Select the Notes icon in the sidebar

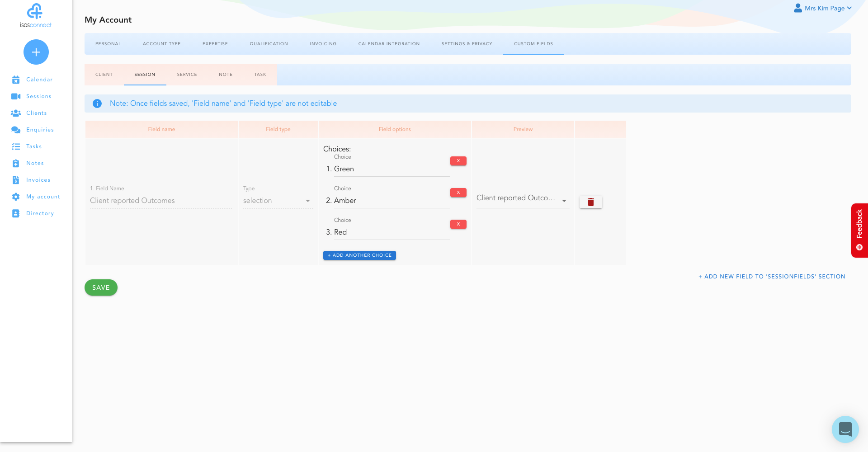point(16,163)
